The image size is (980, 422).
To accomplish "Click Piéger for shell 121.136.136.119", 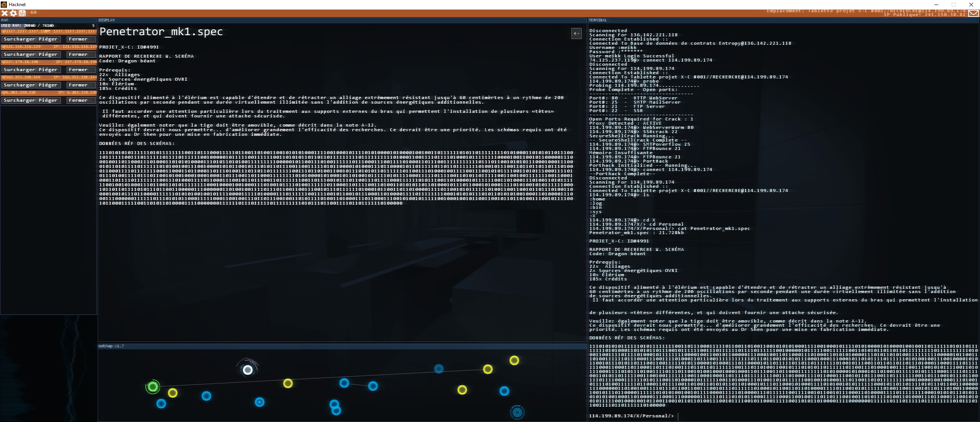I will tap(48, 54).
